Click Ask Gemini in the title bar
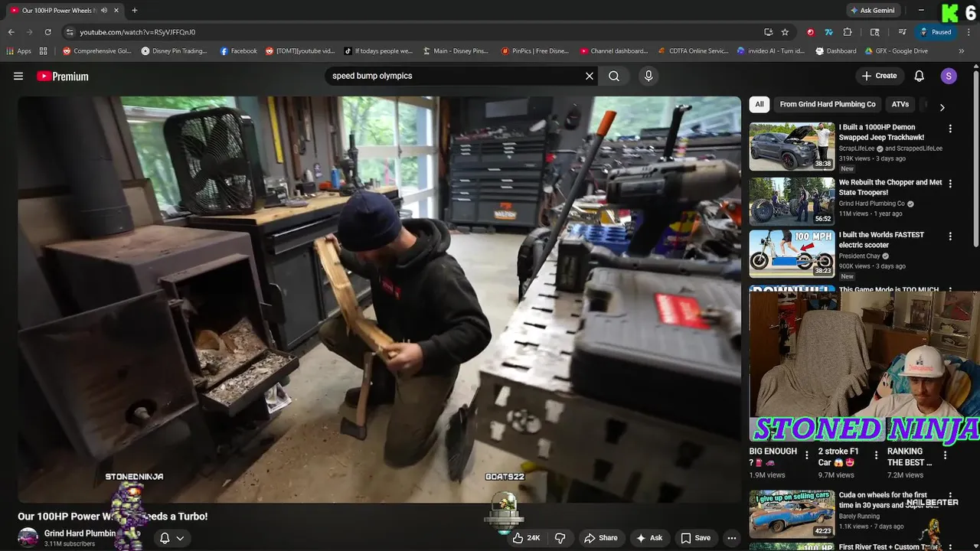 [872, 10]
